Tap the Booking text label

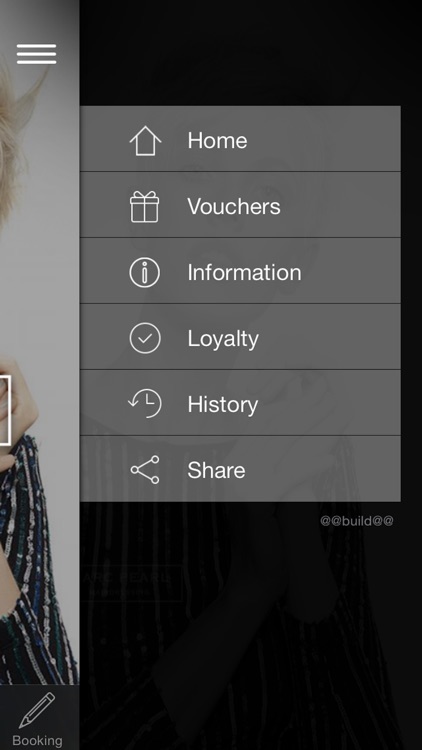coord(37,741)
